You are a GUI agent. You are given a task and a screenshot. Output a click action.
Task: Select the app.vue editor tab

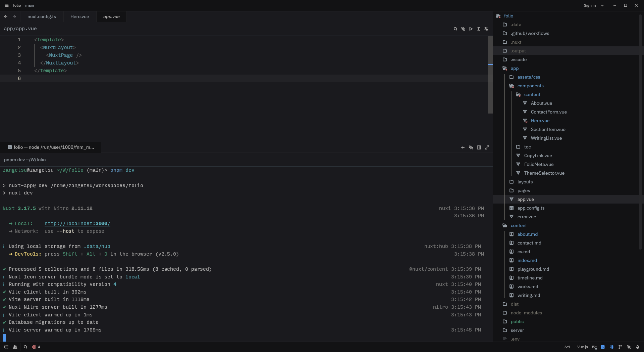click(x=111, y=16)
